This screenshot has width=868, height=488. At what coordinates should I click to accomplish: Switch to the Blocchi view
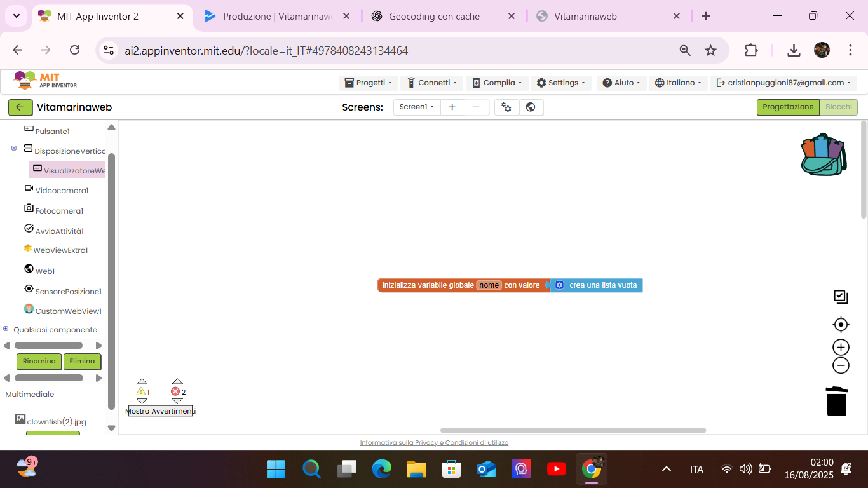click(x=839, y=107)
